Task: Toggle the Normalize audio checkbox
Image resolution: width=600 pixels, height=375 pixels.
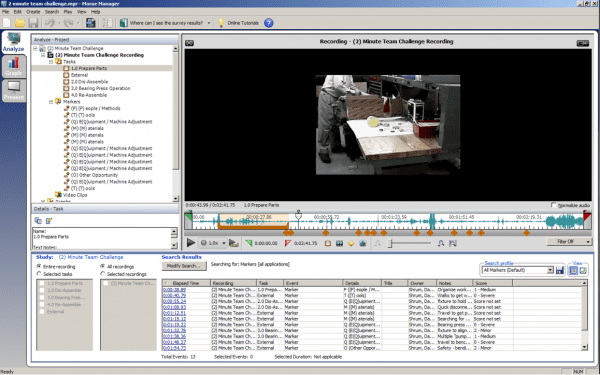Action: click(x=553, y=205)
